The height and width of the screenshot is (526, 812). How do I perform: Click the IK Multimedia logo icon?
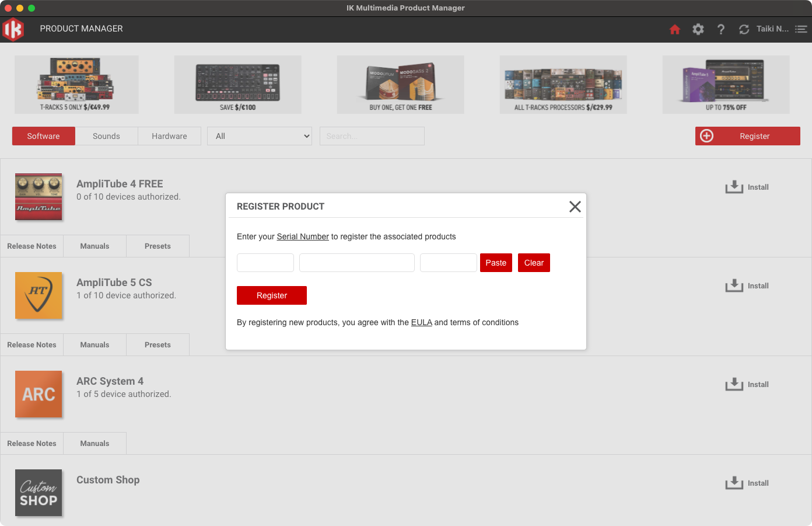[13, 29]
